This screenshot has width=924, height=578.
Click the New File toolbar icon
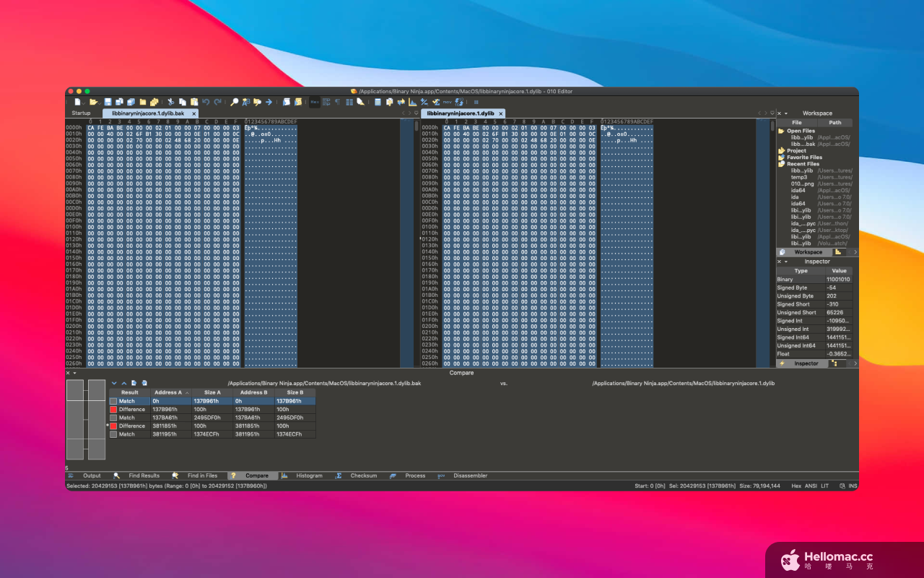tap(77, 102)
